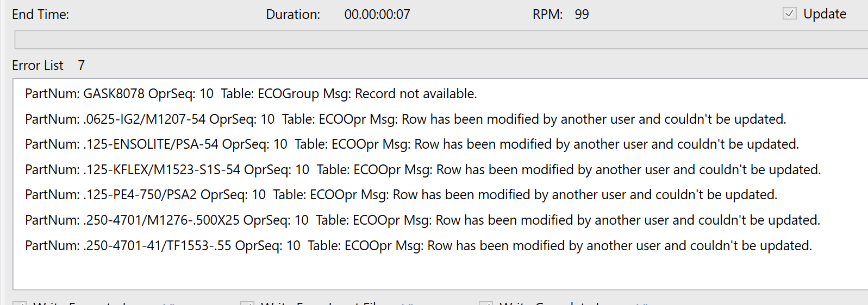
Task: Click the End Time label
Action: tap(41, 15)
